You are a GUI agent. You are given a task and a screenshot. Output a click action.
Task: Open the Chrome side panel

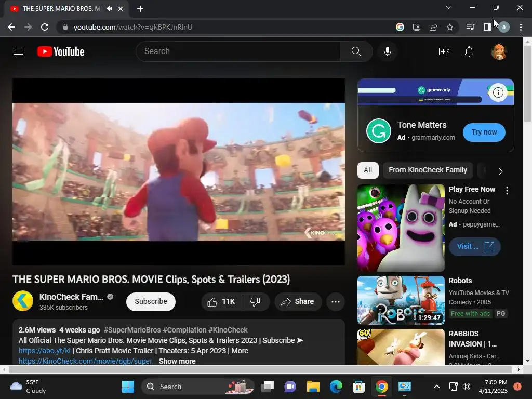click(x=487, y=27)
